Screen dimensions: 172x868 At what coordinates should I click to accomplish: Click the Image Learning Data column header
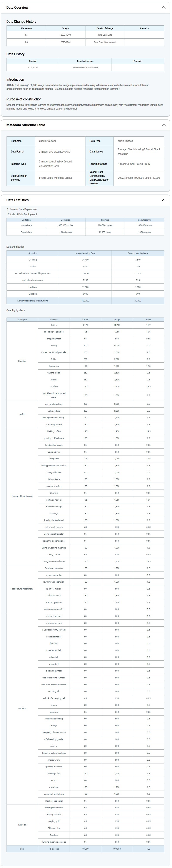[x=85, y=253]
